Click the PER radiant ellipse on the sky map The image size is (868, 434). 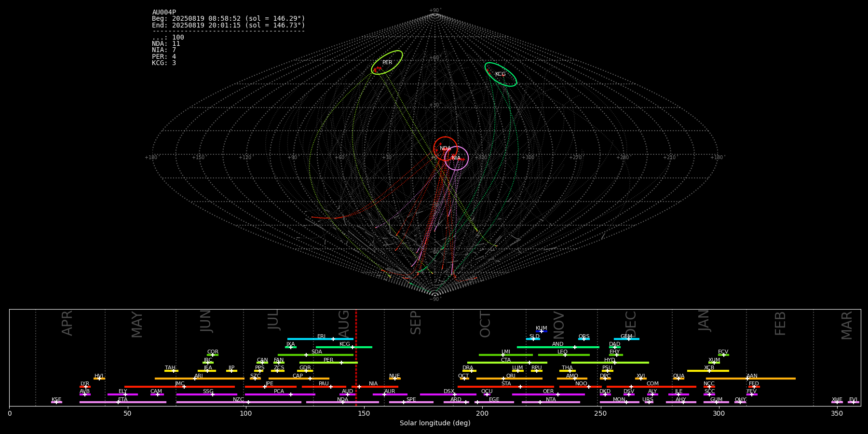(x=387, y=62)
